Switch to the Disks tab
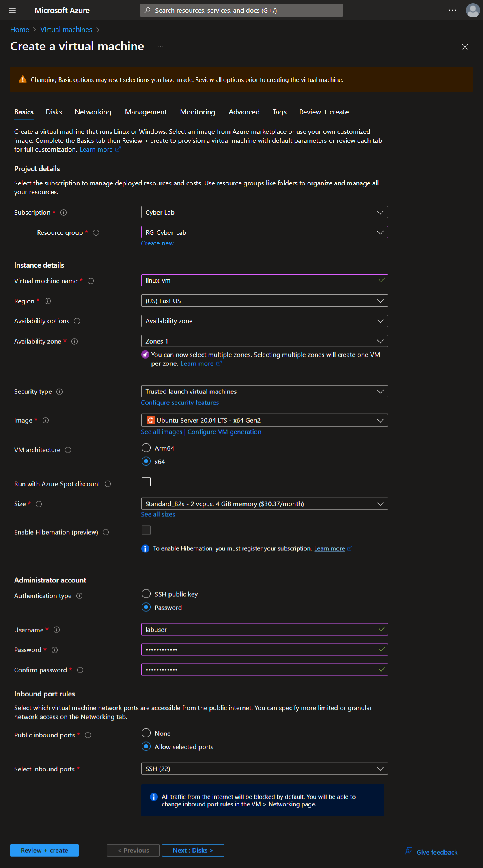 coord(54,112)
